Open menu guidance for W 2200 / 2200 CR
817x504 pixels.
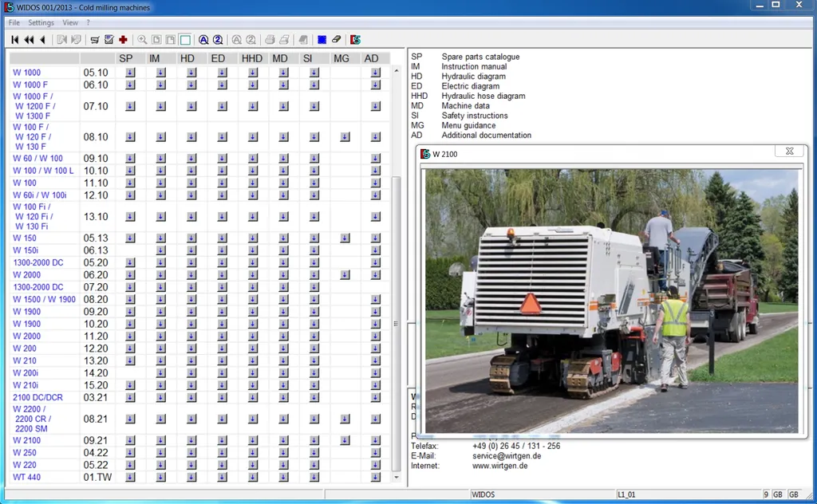click(345, 419)
